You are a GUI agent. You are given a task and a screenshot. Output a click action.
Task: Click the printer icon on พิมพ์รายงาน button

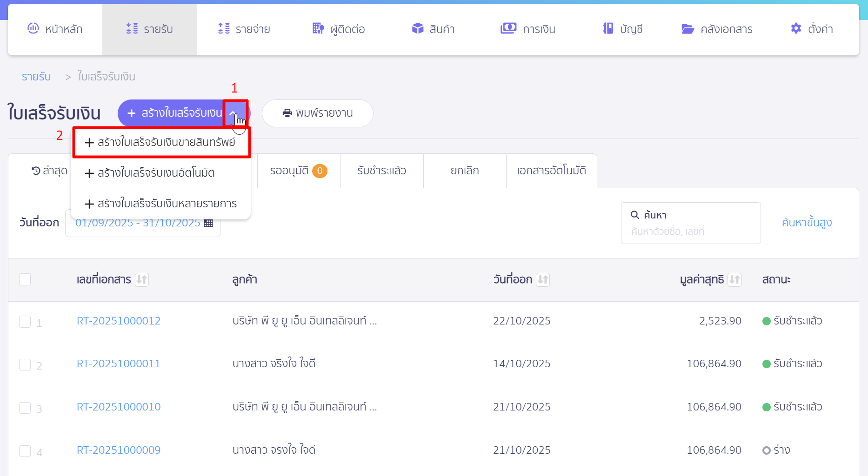287,112
